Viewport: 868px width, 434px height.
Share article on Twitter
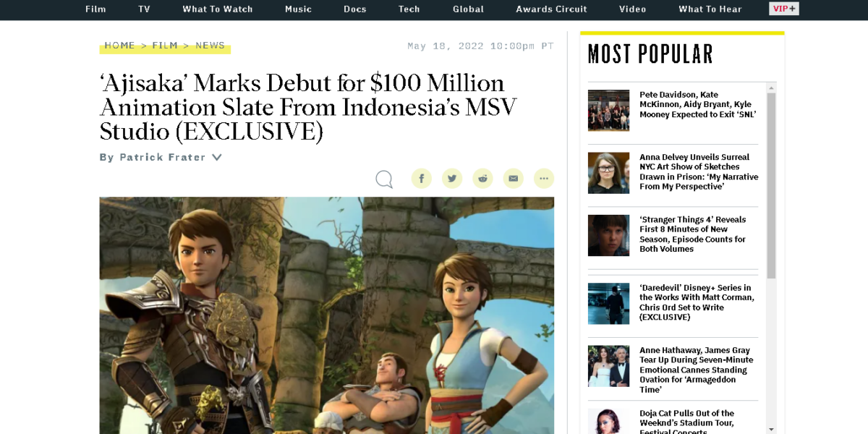(452, 178)
